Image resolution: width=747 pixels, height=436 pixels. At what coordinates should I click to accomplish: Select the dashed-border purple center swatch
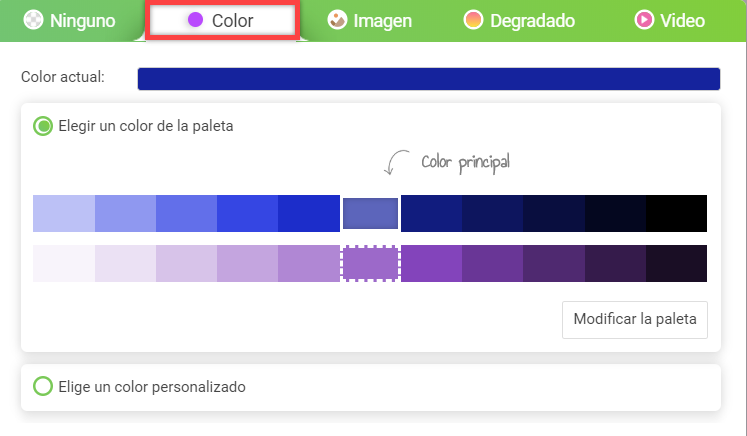[370, 264]
